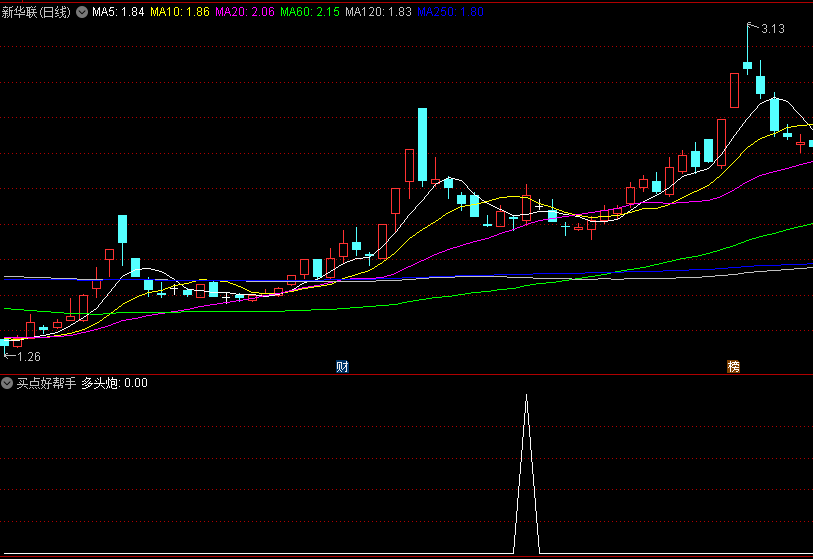
Task: Click the 买点好帮手 indicator name
Action: click(46, 383)
